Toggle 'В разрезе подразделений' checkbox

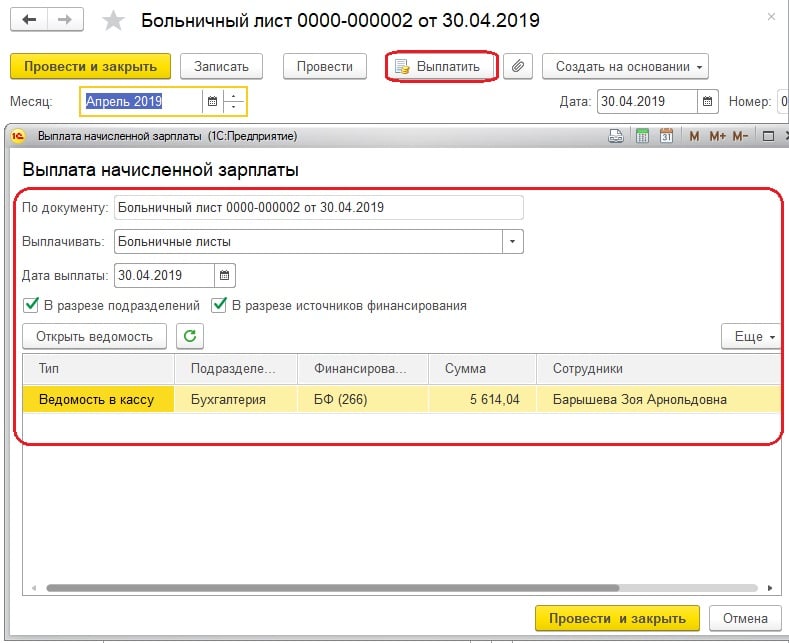30,306
